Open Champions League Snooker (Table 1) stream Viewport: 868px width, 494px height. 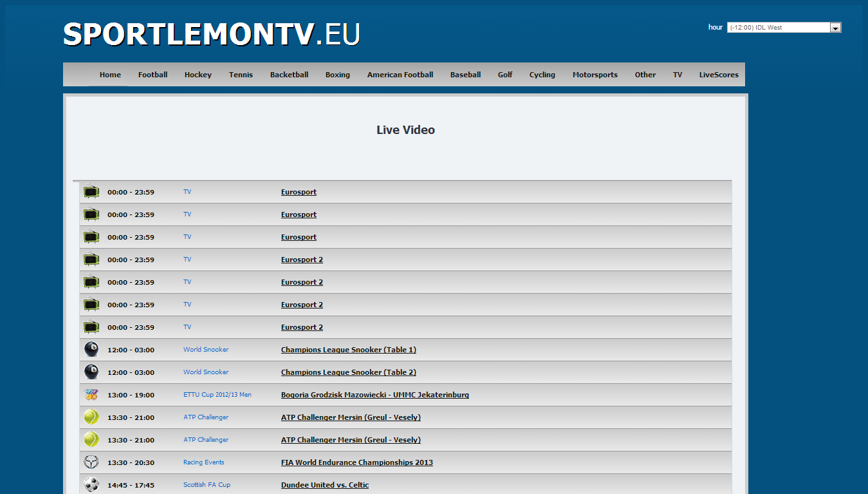click(349, 350)
